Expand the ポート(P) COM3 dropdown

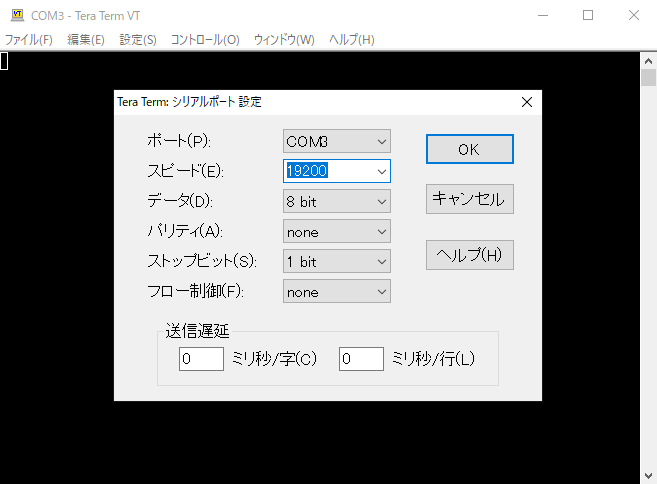pos(337,141)
